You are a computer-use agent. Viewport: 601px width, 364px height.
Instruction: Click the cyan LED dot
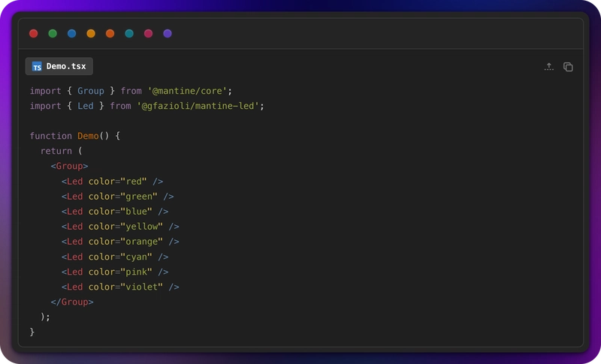pyautogui.click(x=129, y=34)
